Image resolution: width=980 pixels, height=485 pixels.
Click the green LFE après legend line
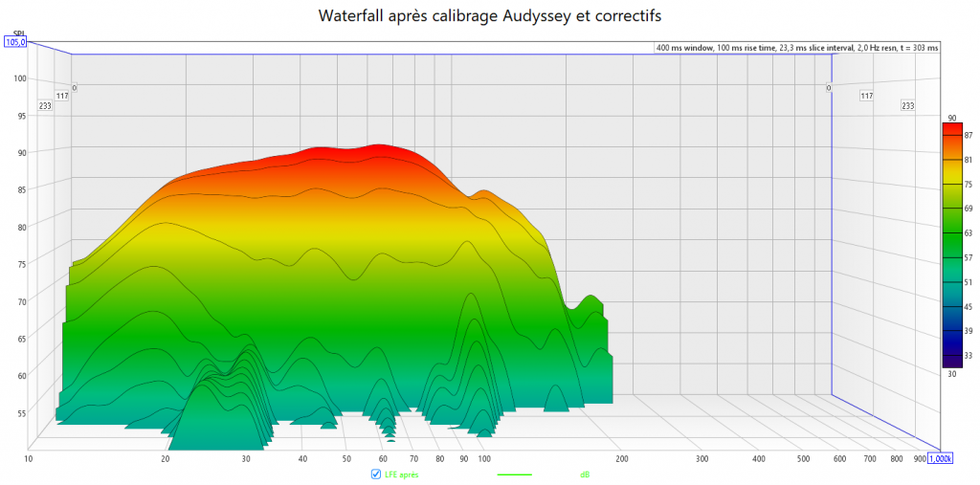coord(515,474)
